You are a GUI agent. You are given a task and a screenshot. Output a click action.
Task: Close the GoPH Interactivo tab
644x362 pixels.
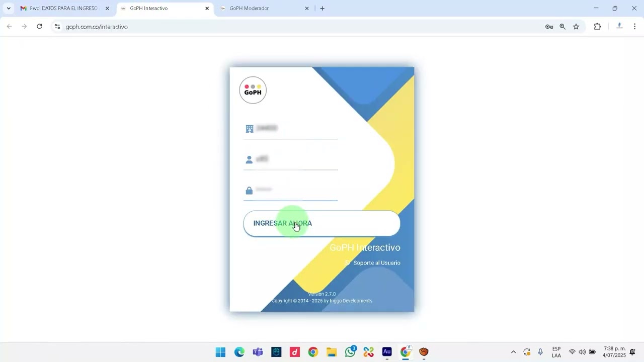coord(207,9)
